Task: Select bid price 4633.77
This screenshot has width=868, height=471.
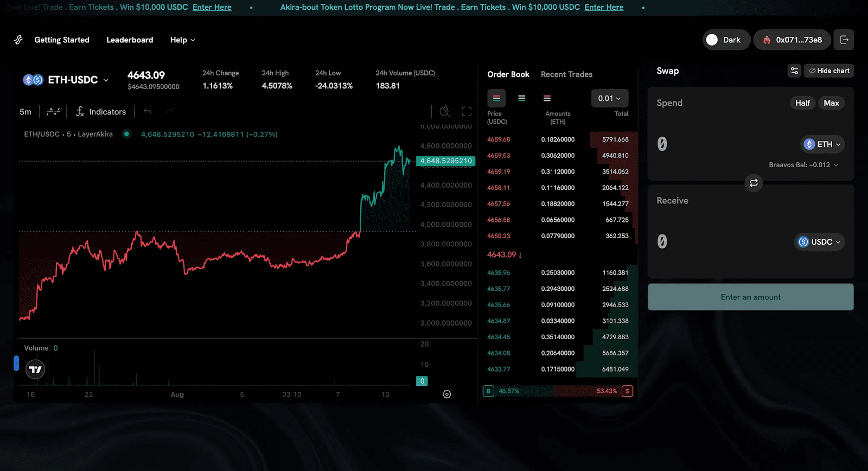Action: 499,369
